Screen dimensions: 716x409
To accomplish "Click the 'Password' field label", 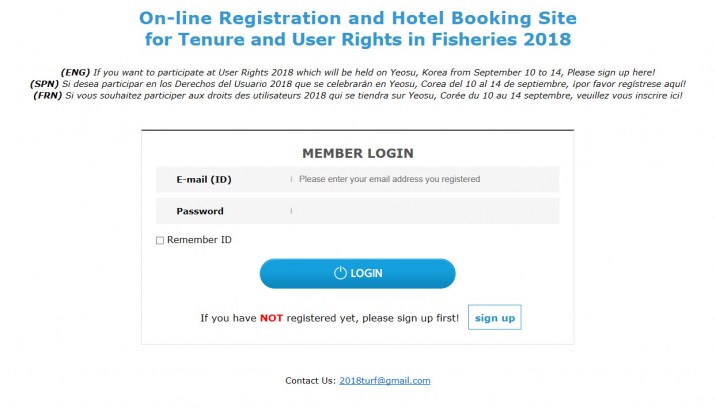I will point(200,211).
